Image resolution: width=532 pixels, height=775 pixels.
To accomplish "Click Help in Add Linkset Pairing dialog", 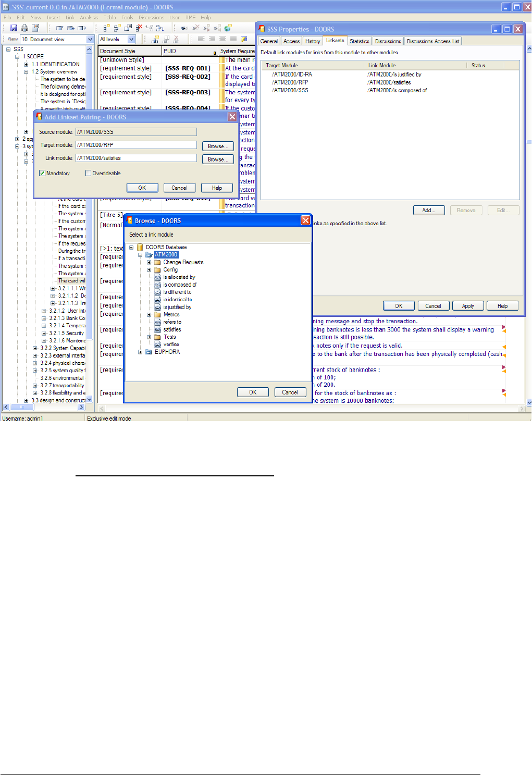I will 217,188.
